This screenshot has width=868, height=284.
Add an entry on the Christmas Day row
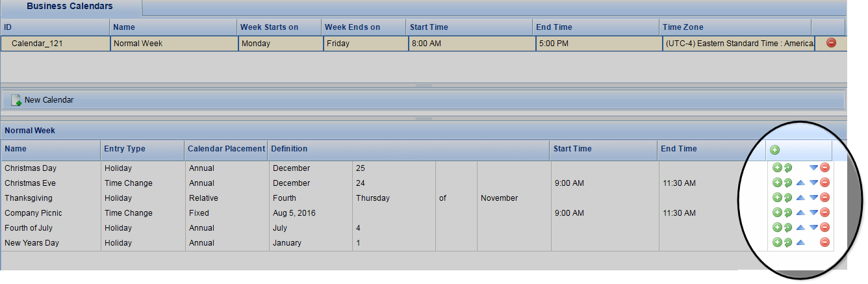[x=776, y=168]
